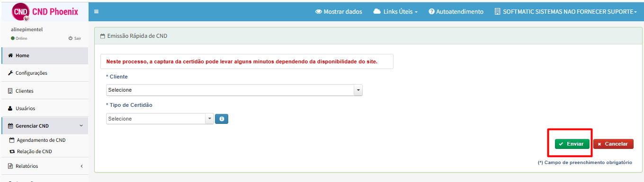
Task: Click the Autoatendimento question mark icon
Action: [x=431, y=12]
